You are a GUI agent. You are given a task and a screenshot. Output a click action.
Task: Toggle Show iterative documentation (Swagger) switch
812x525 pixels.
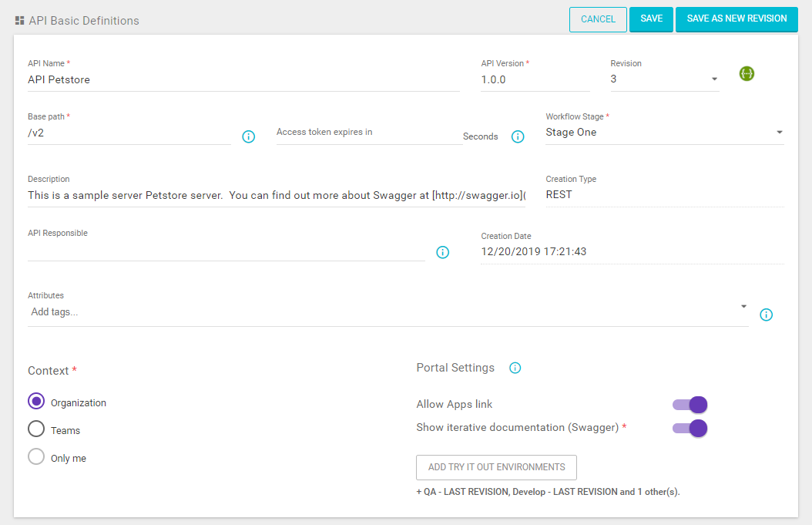point(690,428)
